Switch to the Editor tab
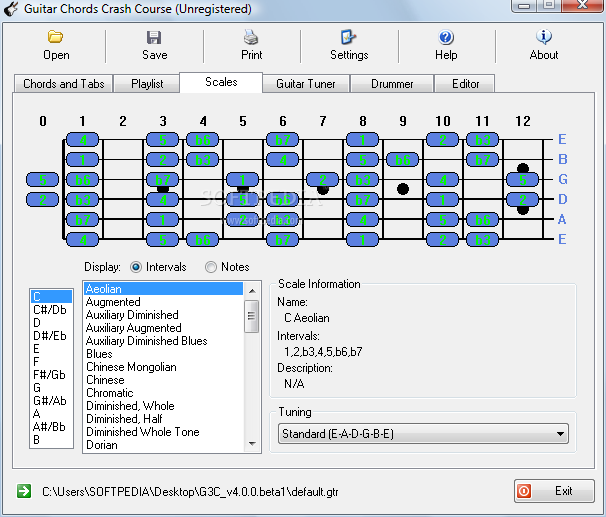The height and width of the screenshot is (517, 606). coord(465,84)
